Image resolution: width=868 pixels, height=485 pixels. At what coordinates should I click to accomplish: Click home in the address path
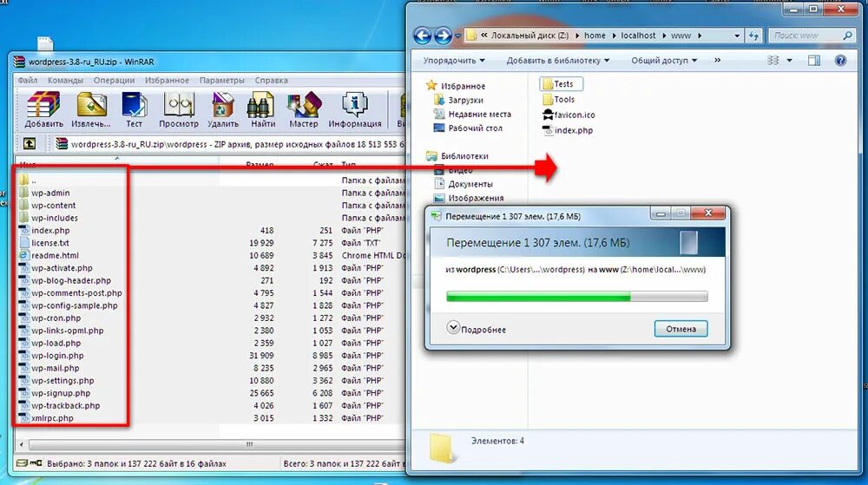(595, 36)
